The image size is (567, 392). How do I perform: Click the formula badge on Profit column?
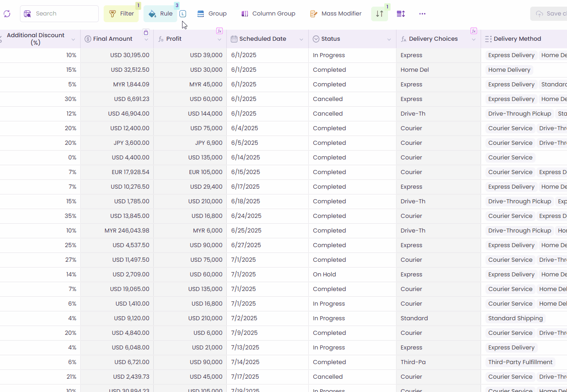(x=219, y=31)
